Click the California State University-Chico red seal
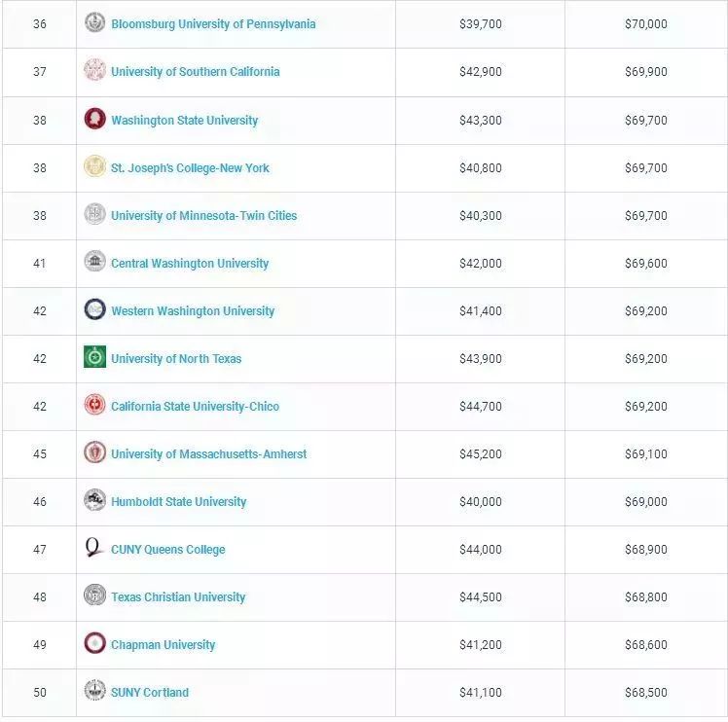This screenshot has width=728, height=722. point(94,405)
